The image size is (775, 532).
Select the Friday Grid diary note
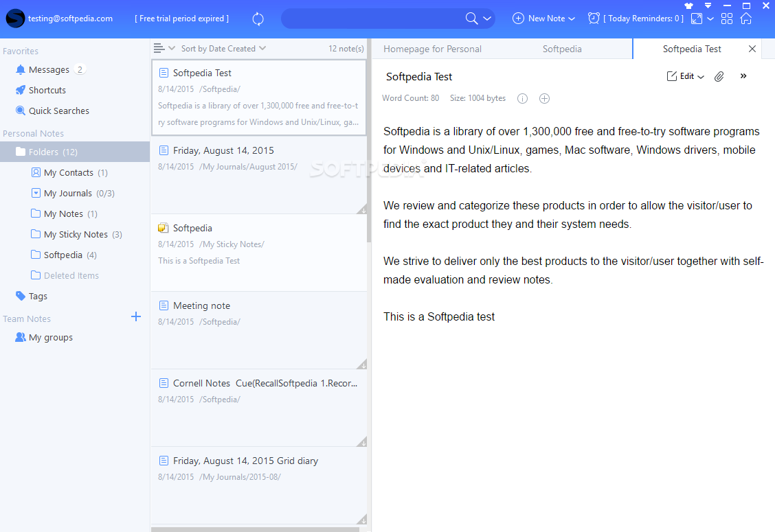tap(259, 485)
